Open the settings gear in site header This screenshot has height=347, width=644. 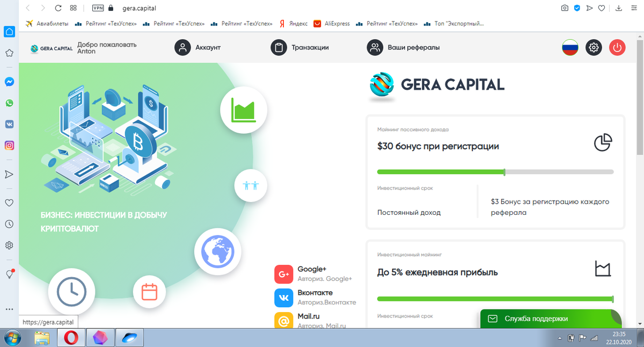[x=594, y=47]
